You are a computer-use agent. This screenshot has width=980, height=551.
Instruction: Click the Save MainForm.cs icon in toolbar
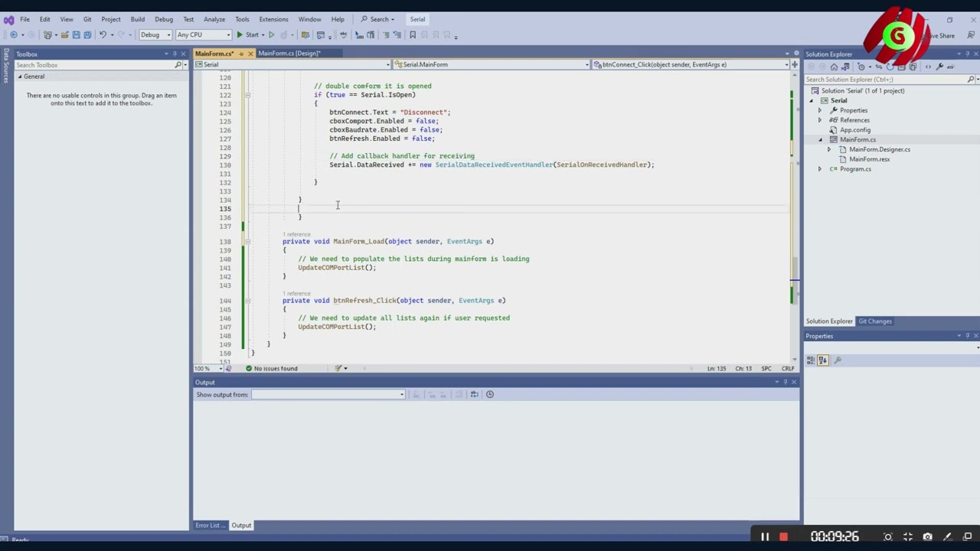[76, 34]
